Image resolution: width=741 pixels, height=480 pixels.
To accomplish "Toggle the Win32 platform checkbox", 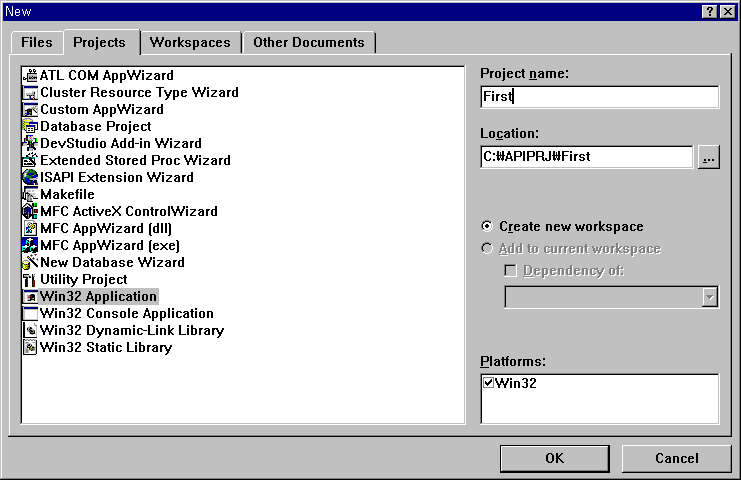I will (489, 383).
